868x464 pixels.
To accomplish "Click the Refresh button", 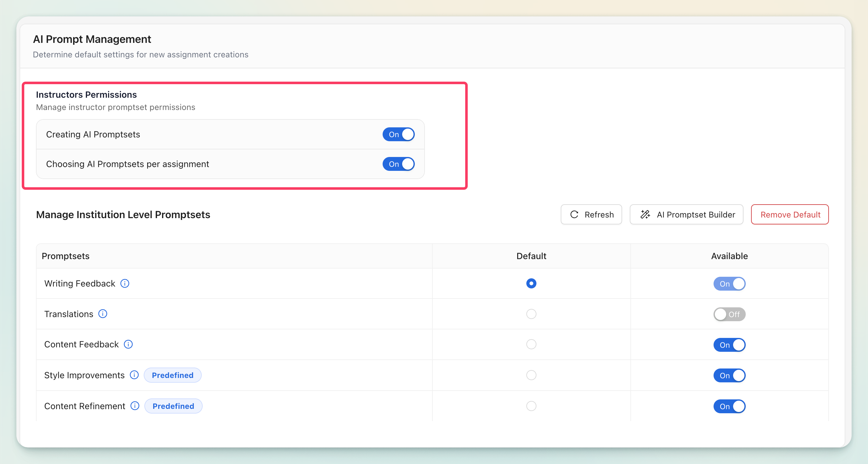I will (591, 214).
